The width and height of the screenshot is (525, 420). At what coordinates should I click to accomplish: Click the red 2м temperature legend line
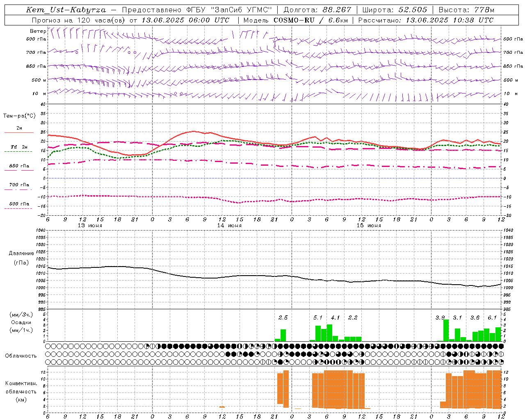click(19, 132)
